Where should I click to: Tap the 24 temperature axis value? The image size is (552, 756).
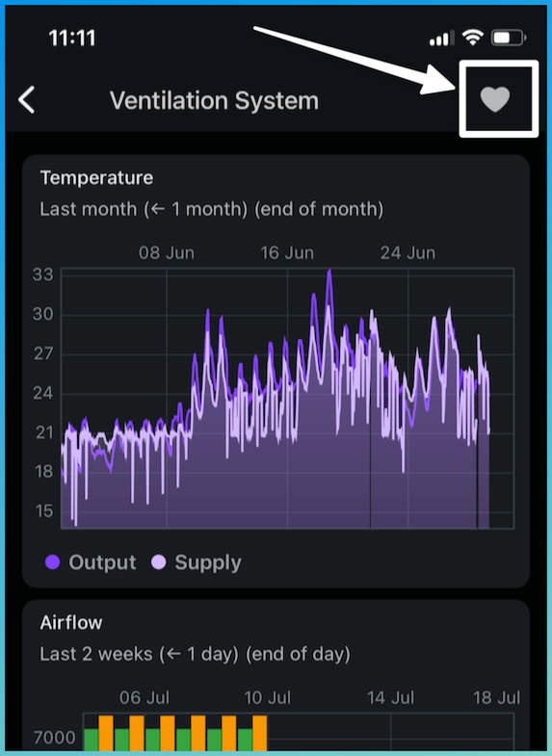[x=43, y=393]
